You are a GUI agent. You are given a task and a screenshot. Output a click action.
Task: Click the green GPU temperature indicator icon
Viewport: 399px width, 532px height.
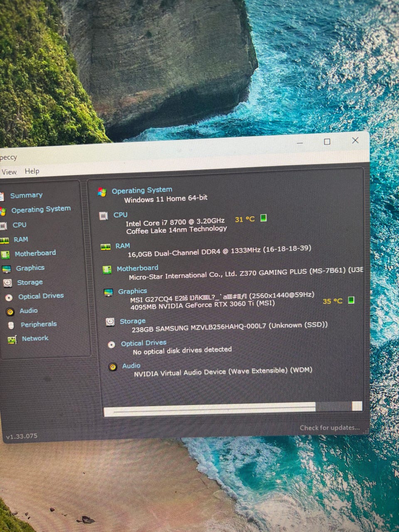tap(351, 300)
